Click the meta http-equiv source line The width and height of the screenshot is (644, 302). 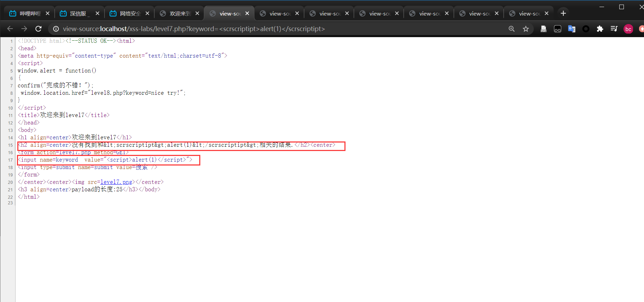tap(122, 56)
